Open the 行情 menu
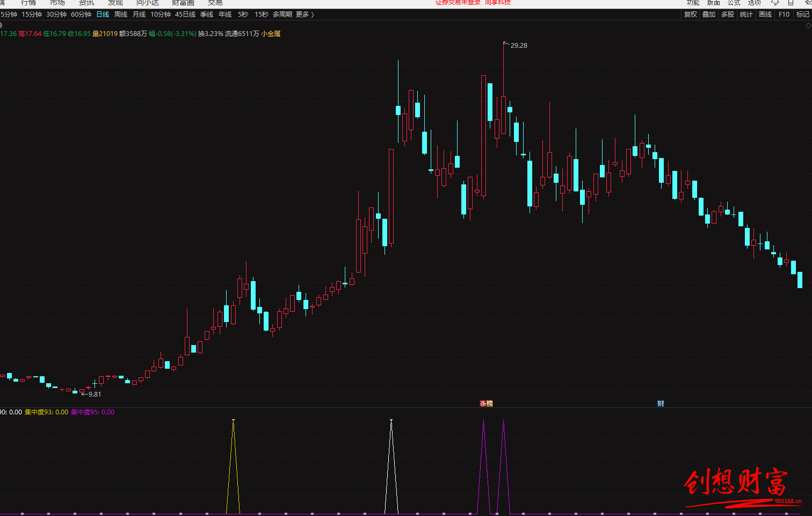Screen dimensions: 812x516 [x=28, y=3]
